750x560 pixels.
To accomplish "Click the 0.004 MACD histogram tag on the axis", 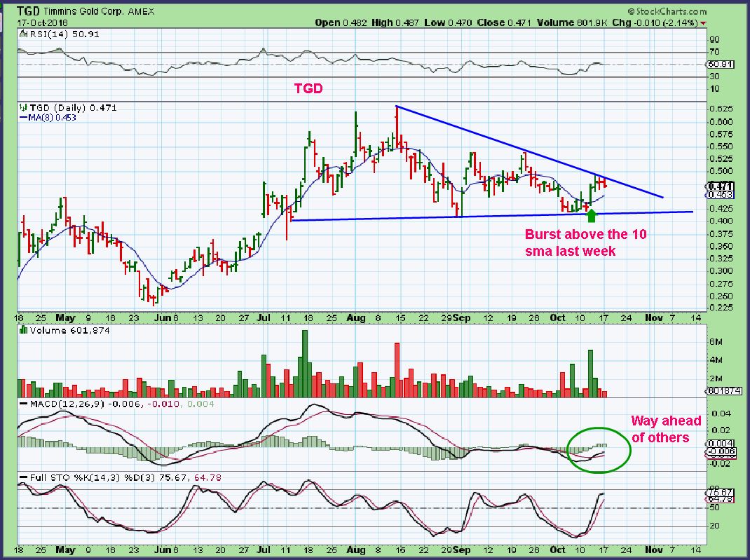I will pos(720,444).
